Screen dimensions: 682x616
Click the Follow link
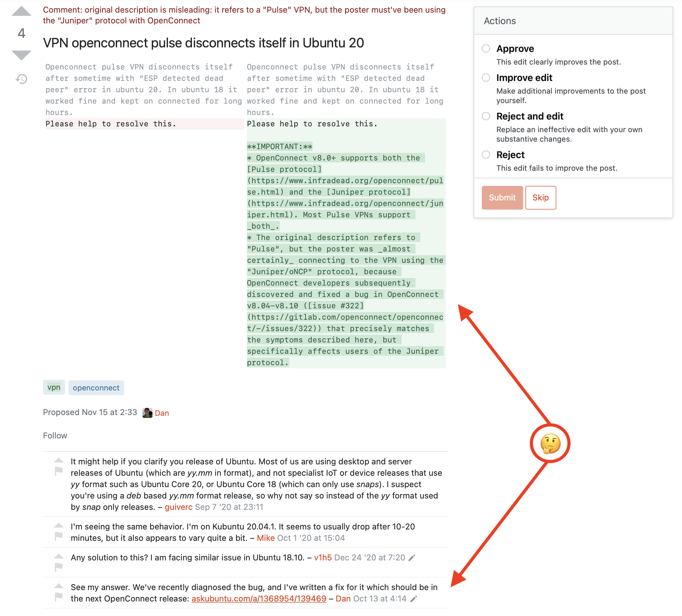55,435
